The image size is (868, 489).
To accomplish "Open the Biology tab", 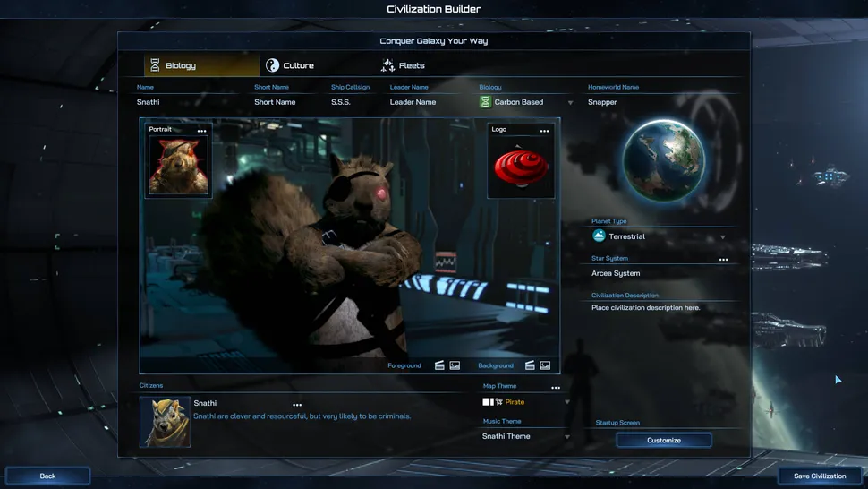I will (x=201, y=65).
